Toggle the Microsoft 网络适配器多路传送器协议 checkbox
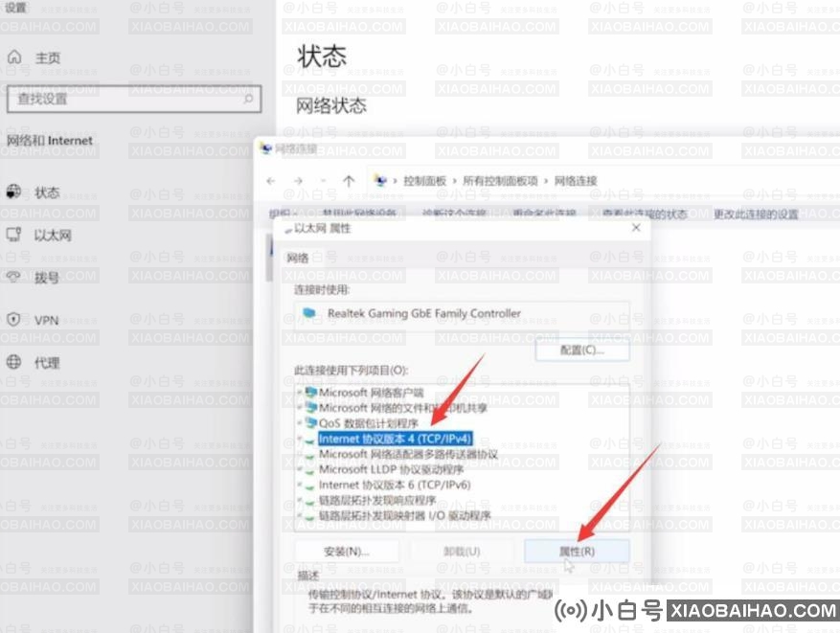 (300, 454)
